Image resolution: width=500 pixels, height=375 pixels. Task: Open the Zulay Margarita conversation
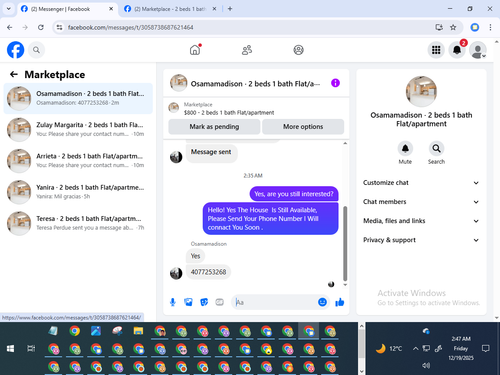78,129
